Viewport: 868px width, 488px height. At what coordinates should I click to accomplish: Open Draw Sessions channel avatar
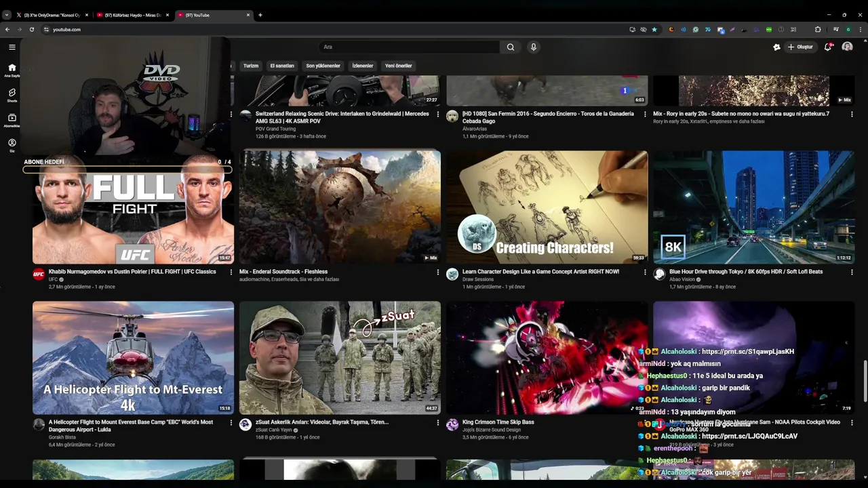tap(452, 274)
